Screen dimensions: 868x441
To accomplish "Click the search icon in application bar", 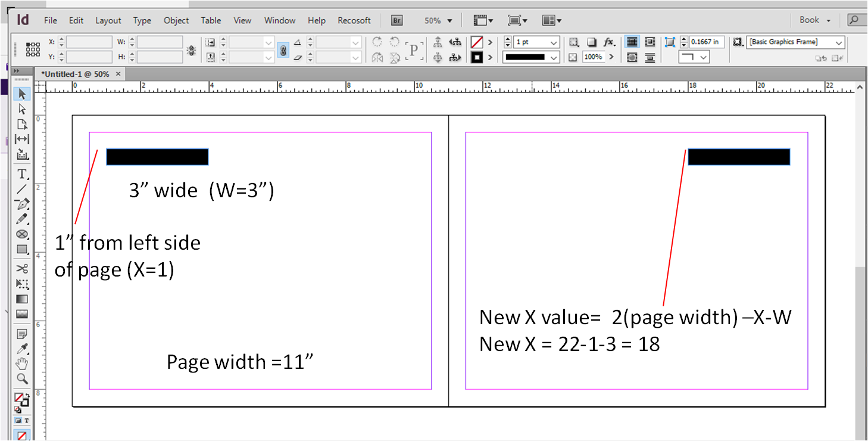I will [855, 20].
